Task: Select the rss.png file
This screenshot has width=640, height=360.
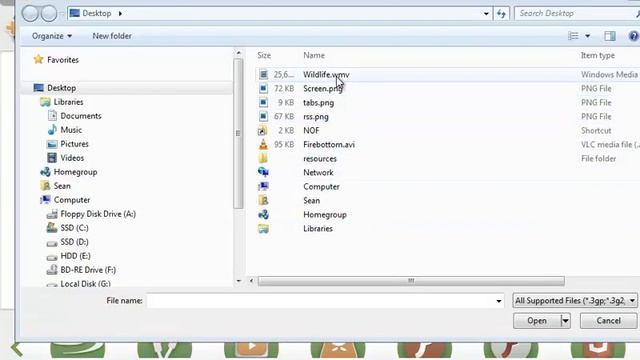Action: click(316, 117)
